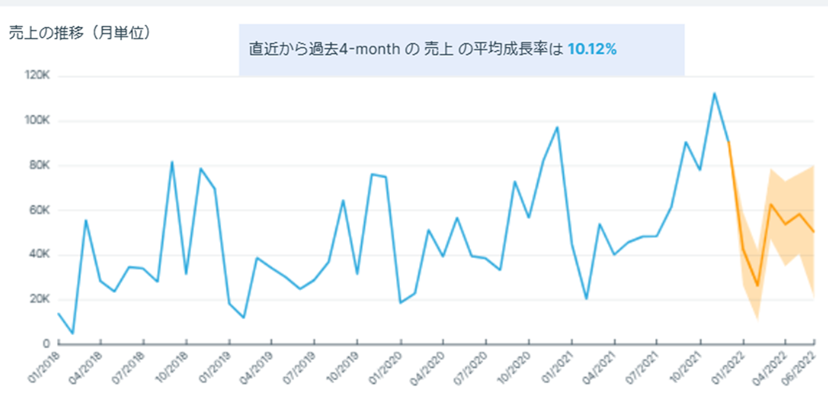Click the 01/2020 x-axis label
The height and width of the screenshot is (417, 828).
(384, 367)
